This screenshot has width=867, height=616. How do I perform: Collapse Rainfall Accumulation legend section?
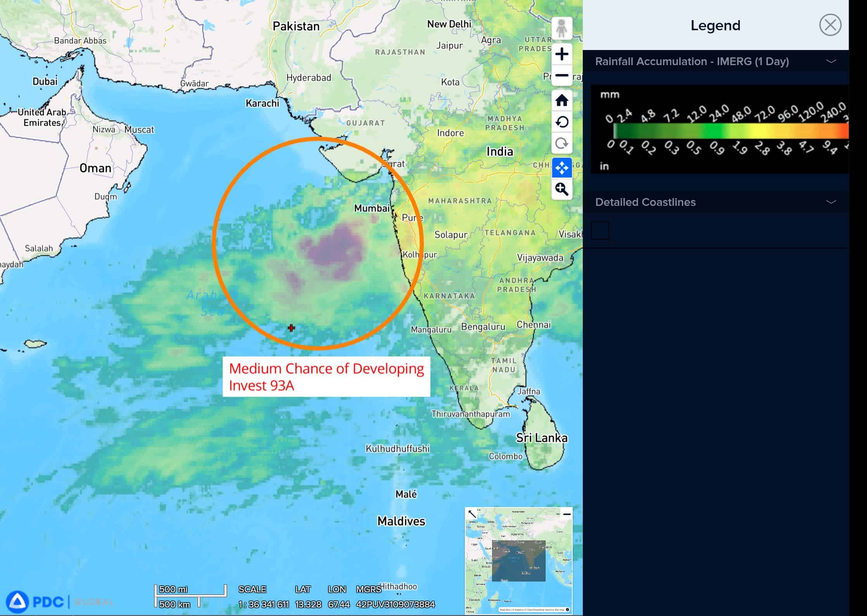coord(831,61)
